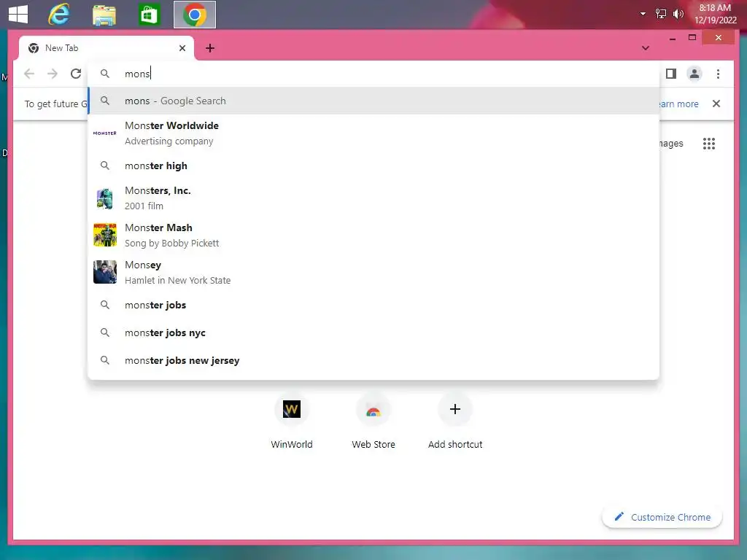
Task: Select the New Tab tab
Action: click(106, 48)
